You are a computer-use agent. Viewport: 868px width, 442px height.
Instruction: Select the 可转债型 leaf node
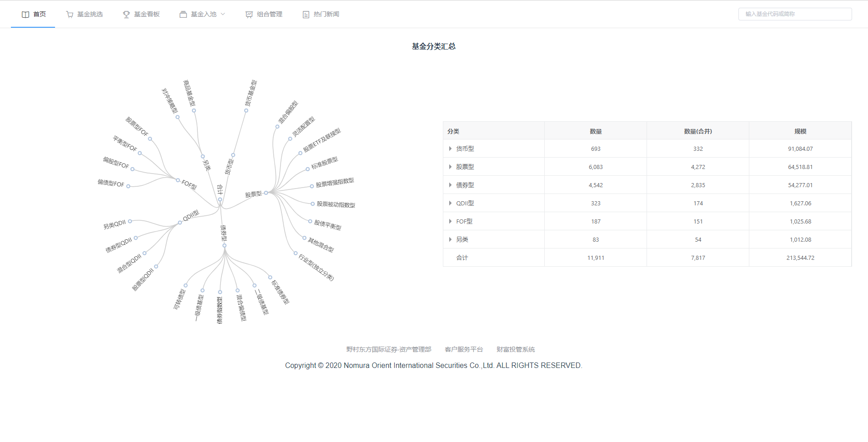coord(186,286)
